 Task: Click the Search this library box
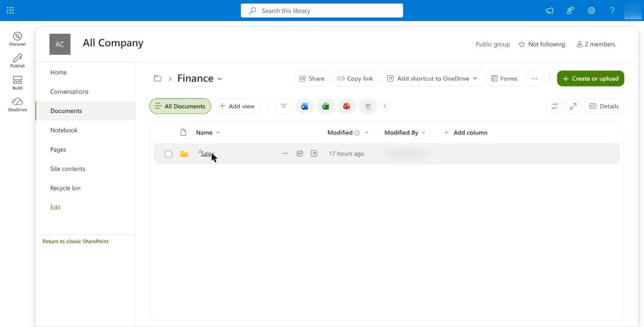(322, 11)
